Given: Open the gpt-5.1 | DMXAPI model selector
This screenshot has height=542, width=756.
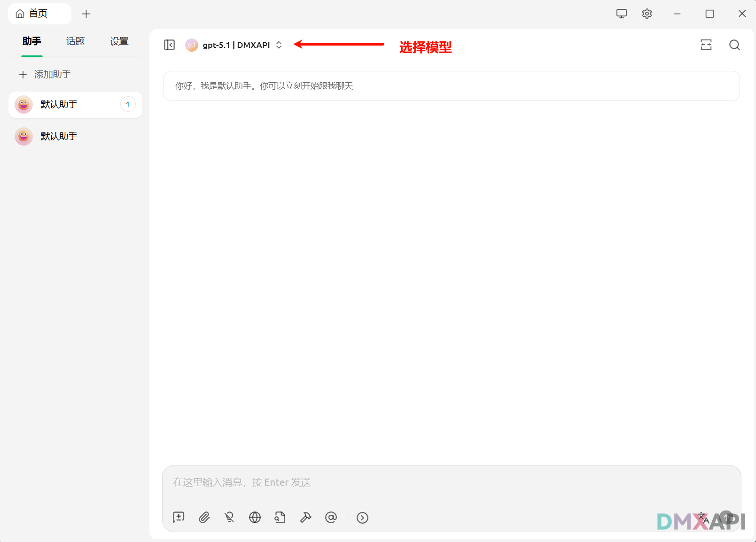Looking at the screenshot, I should pyautogui.click(x=236, y=45).
